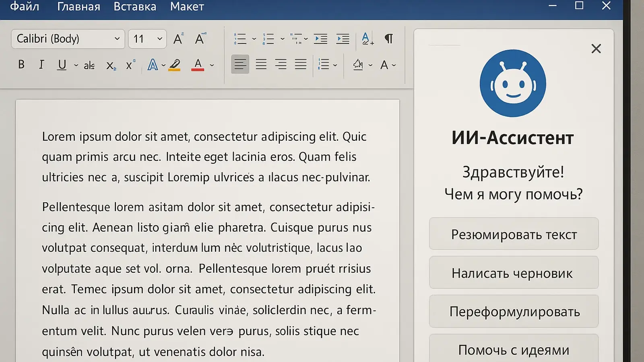Apply a numbered list
644x362 pixels.
[x=268, y=39]
